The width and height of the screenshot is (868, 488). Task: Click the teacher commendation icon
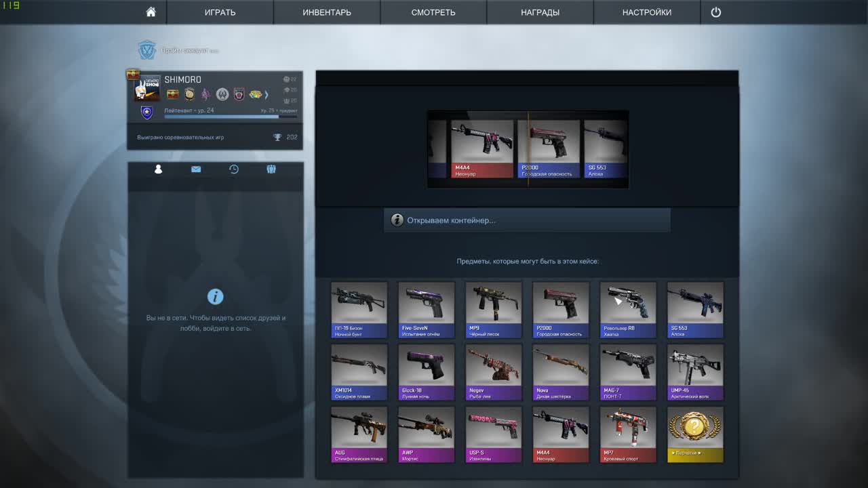286,89
